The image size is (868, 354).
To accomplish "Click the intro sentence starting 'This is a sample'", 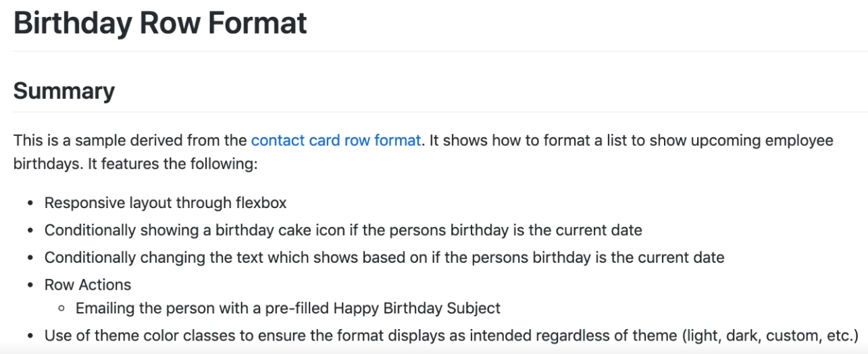I will (x=423, y=141).
